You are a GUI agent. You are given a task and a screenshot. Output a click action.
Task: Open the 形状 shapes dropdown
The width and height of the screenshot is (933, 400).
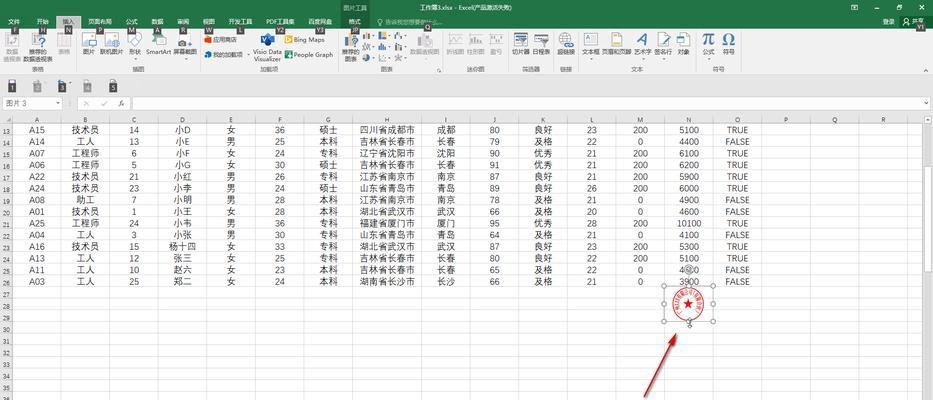pos(134,46)
